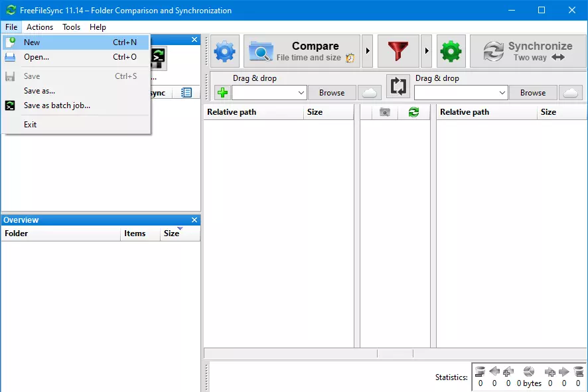Click the Statistics: label
The image size is (588, 392).
pyautogui.click(x=451, y=377)
